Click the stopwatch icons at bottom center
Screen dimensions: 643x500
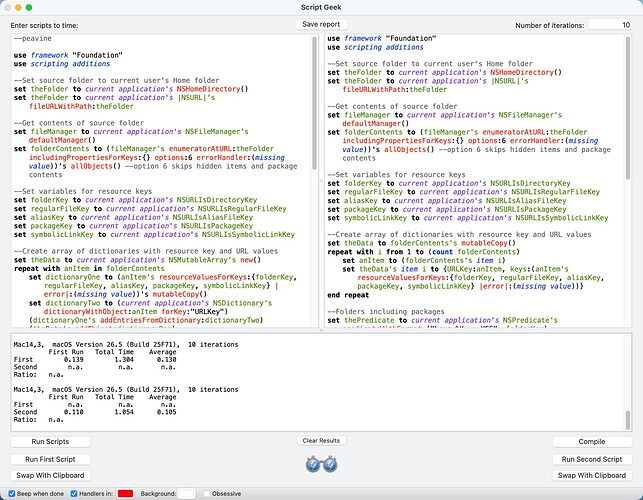click(x=321, y=464)
